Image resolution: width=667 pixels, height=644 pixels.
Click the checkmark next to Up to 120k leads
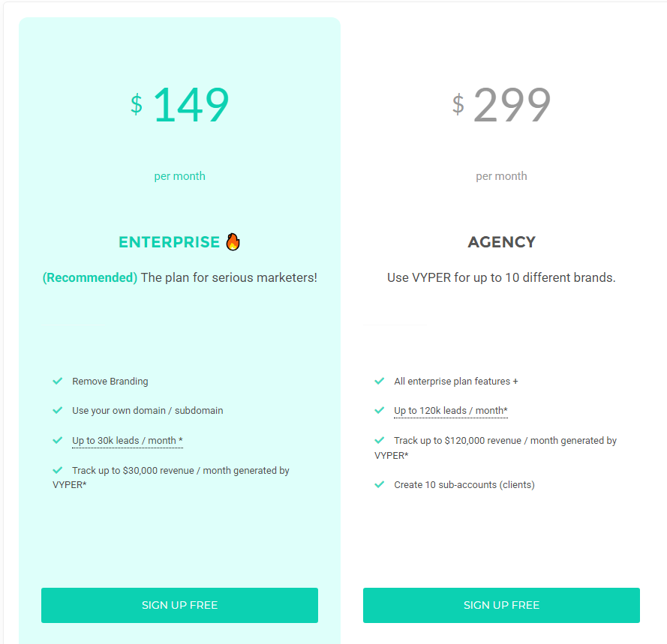[x=379, y=410]
